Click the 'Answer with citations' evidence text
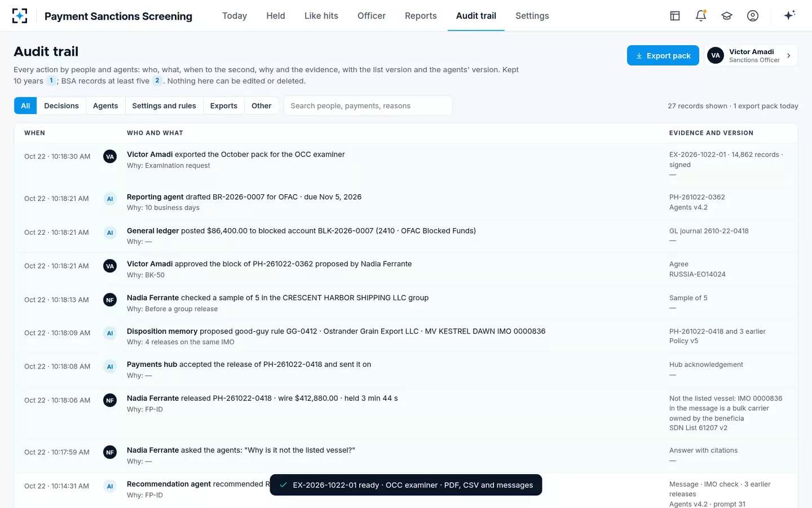This screenshot has width=812, height=508. click(x=703, y=450)
